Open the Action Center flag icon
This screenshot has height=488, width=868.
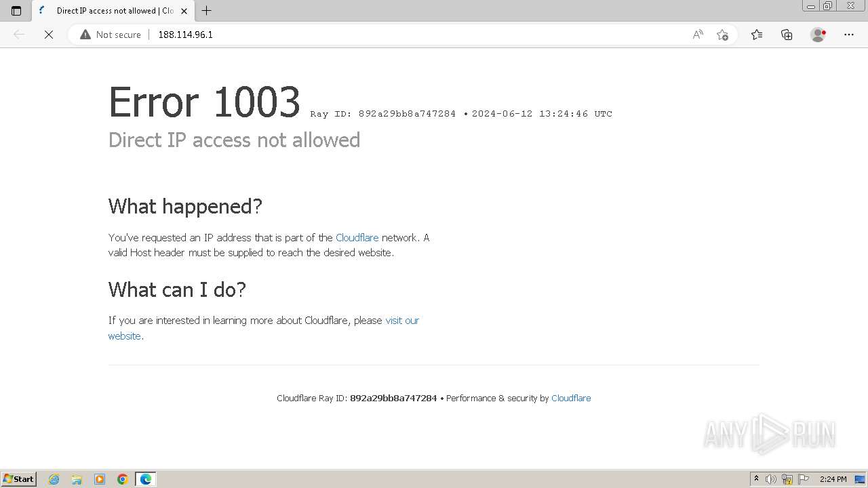pyautogui.click(x=804, y=479)
